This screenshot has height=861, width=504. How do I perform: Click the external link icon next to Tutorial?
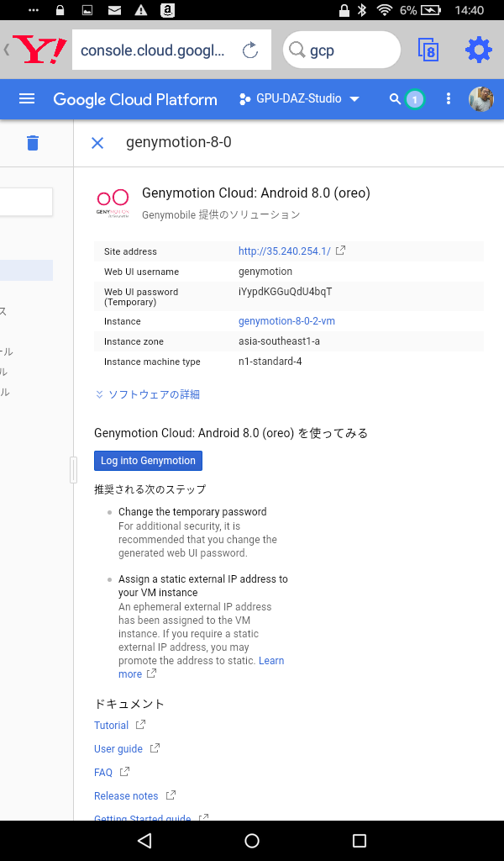tap(140, 725)
